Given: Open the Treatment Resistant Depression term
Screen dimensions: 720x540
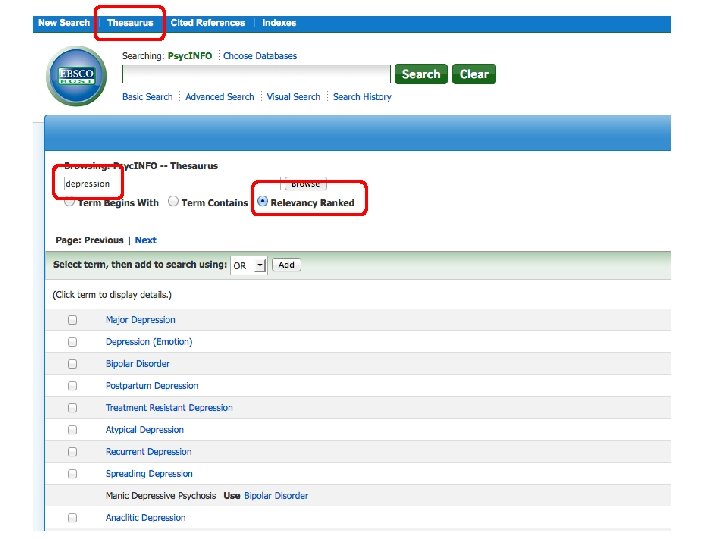Looking at the screenshot, I should tap(169, 408).
